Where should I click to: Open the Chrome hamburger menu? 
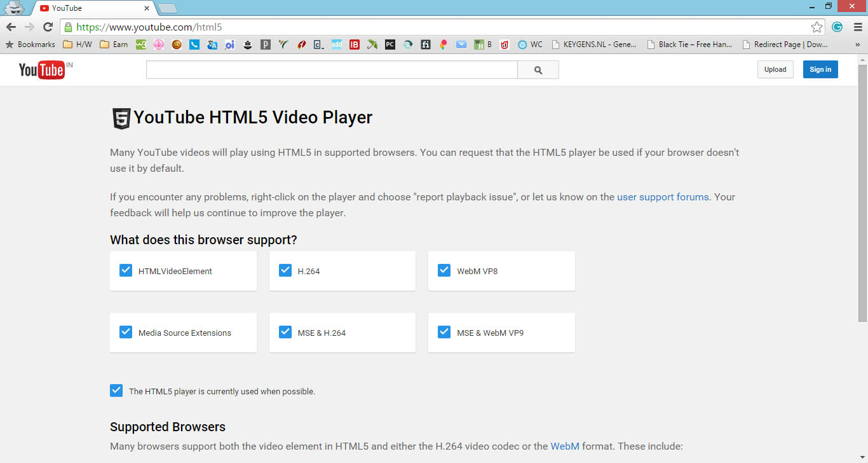tap(857, 27)
